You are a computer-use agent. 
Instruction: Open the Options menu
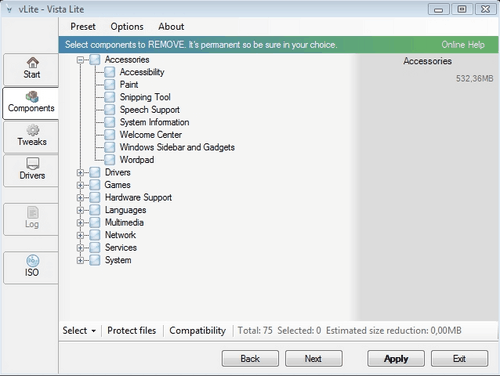(127, 27)
